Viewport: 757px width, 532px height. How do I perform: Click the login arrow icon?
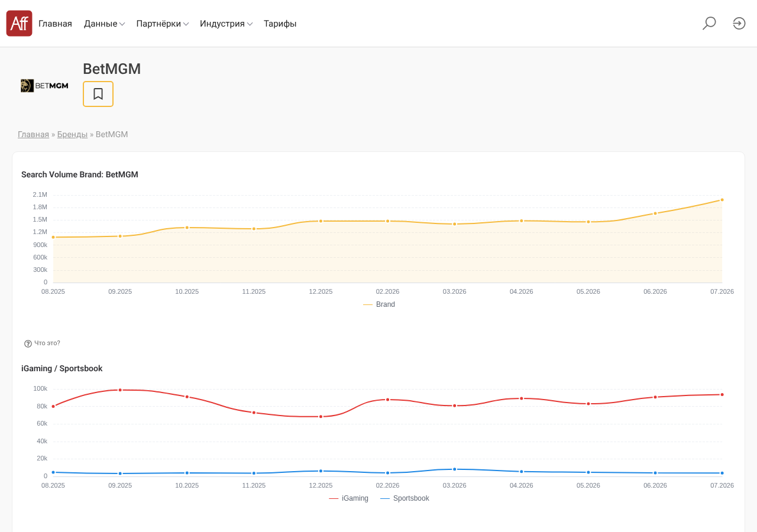coord(739,24)
